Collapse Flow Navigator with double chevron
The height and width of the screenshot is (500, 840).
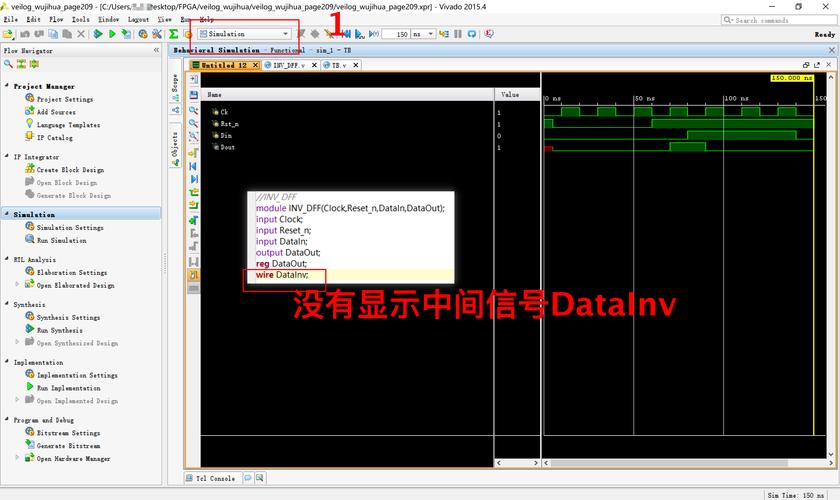(156, 50)
